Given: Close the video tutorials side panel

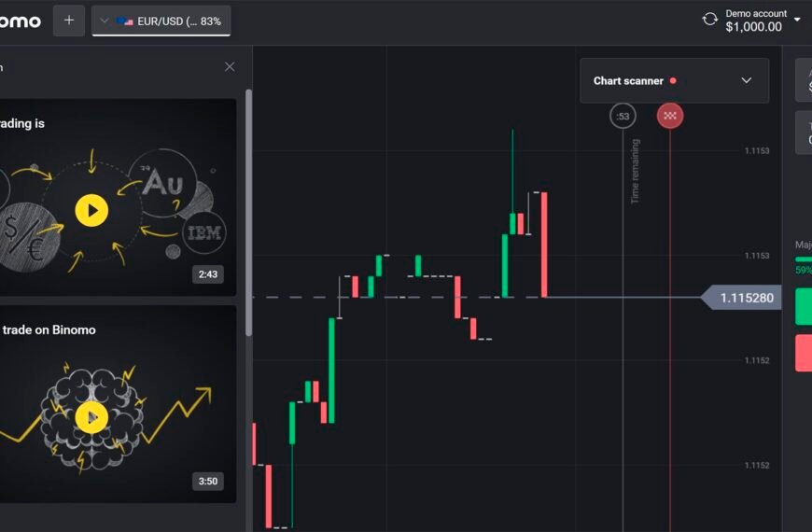Looking at the screenshot, I should click(230, 67).
